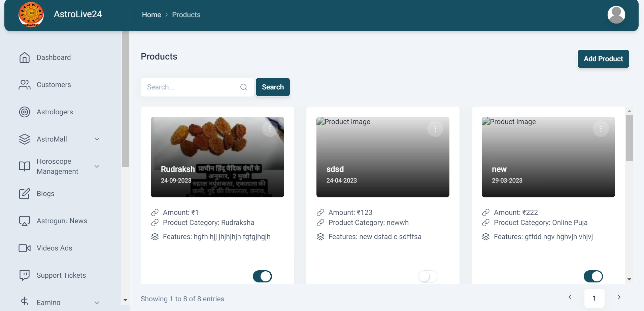Open the user profile avatar

point(616,15)
